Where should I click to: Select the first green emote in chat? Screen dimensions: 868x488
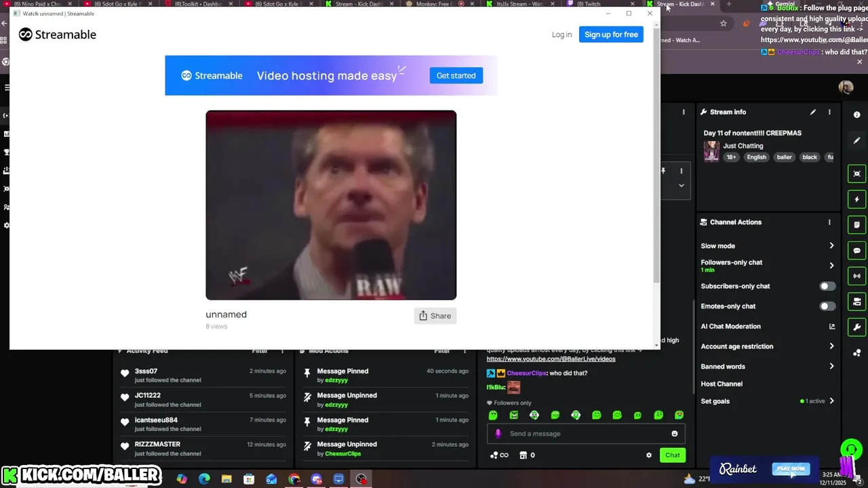(493, 415)
